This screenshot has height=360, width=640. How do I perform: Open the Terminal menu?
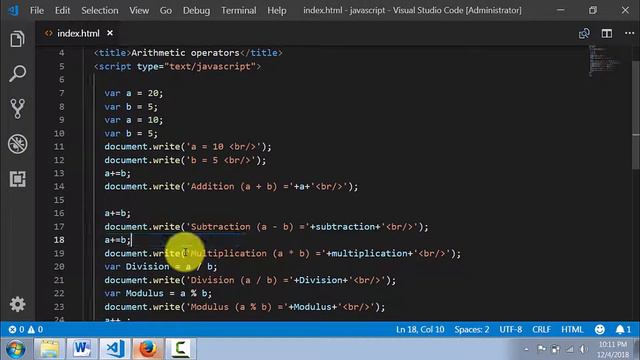coord(239,10)
